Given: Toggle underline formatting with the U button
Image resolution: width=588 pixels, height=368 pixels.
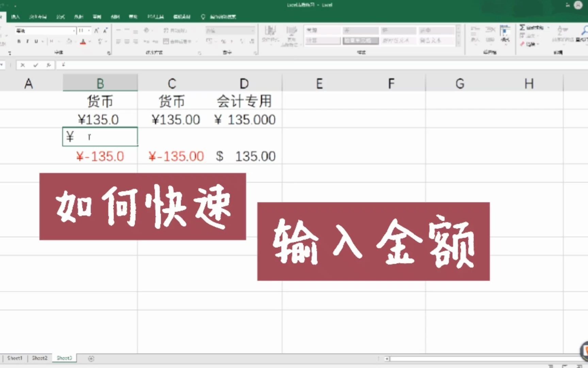Looking at the screenshot, I should [x=36, y=41].
